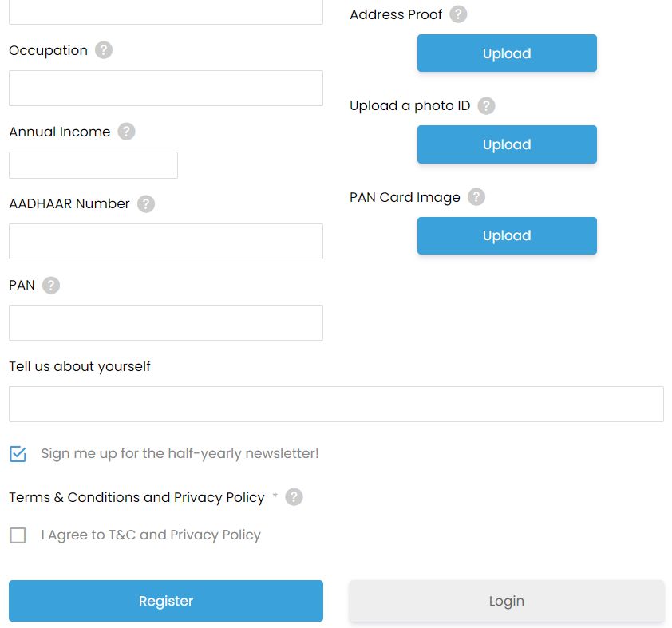Go to the Login button
This screenshot has width=672, height=628.
click(507, 601)
